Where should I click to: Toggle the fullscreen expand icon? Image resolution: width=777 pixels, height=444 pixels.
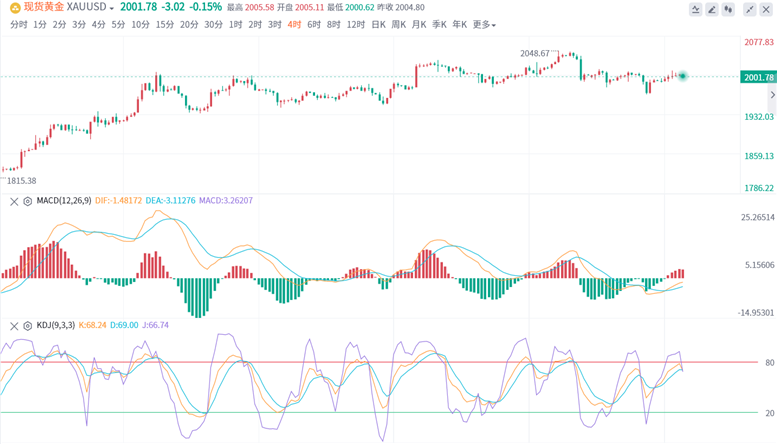coord(750,9)
